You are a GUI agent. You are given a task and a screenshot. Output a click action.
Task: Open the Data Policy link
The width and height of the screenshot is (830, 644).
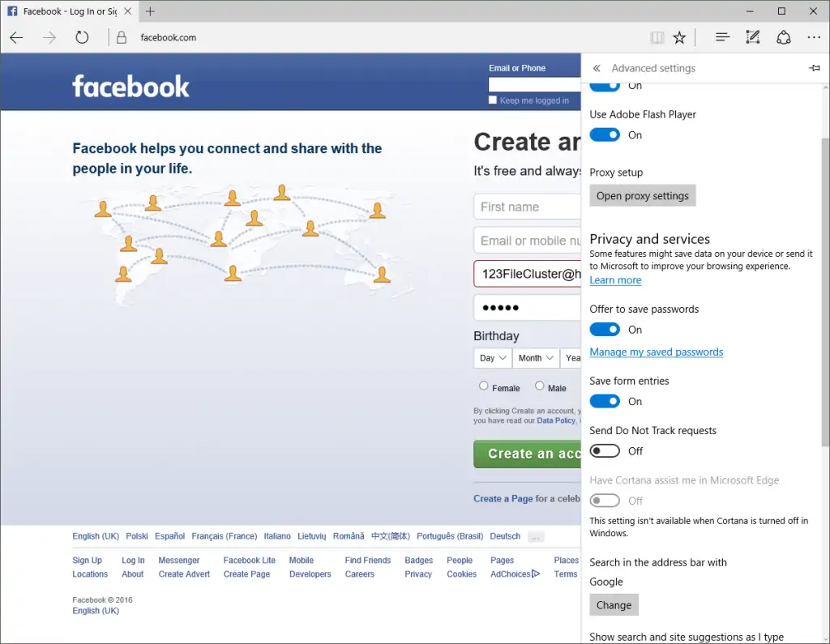556,420
